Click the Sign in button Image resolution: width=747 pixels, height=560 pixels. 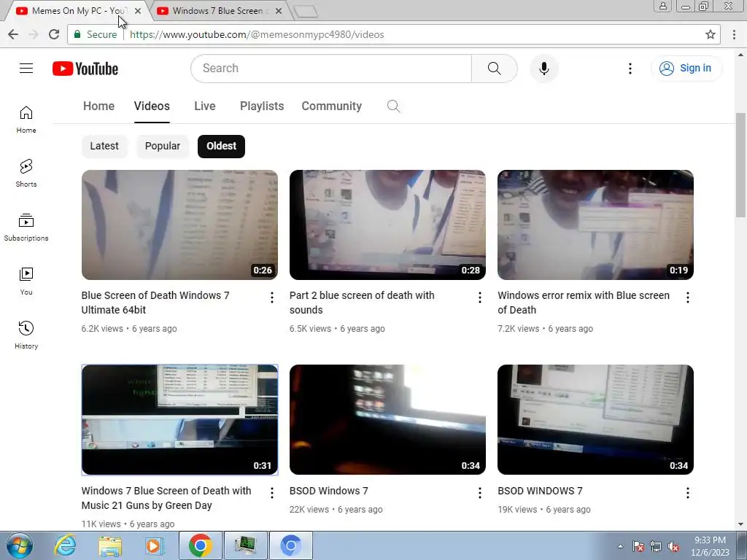686,69
